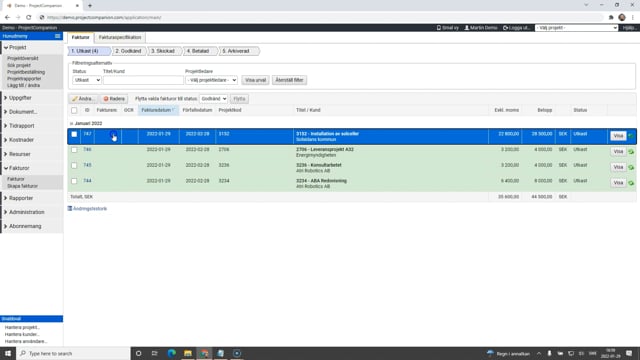Open the Välj projekt dropdown in the top bar
The width and height of the screenshot is (640, 360).
(576, 28)
